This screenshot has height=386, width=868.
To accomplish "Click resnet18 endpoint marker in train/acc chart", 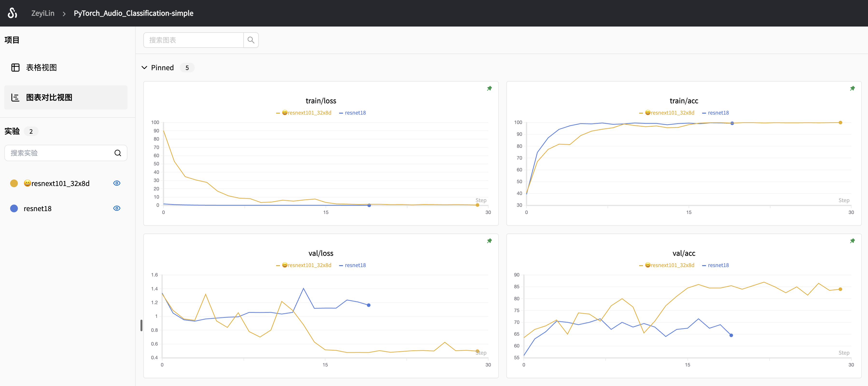I will click(x=732, y=123).
